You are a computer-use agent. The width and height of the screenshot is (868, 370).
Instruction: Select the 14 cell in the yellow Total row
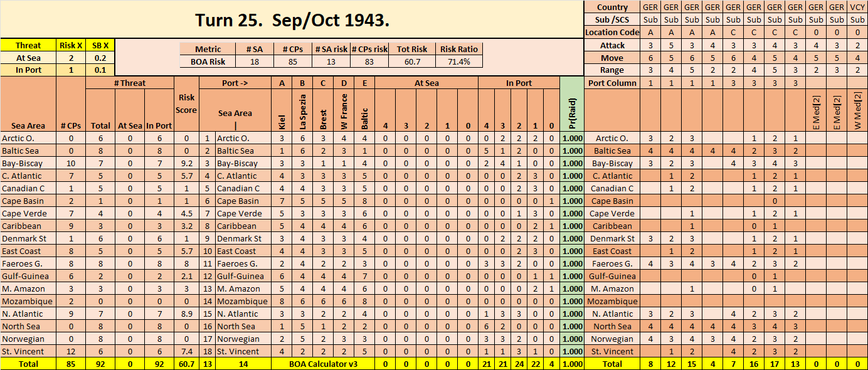pyautogui.click(x=244, y=364)
